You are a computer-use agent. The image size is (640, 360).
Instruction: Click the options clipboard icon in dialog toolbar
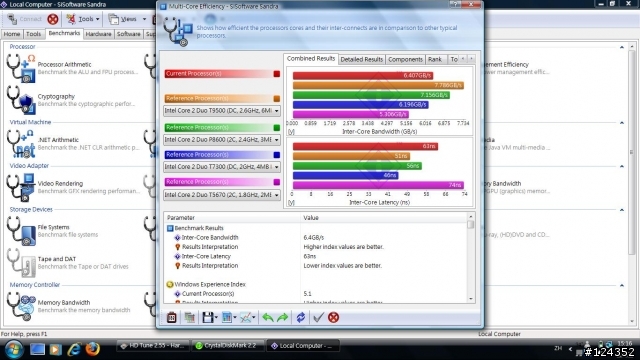pyautogui.click(x=171, y=318)
